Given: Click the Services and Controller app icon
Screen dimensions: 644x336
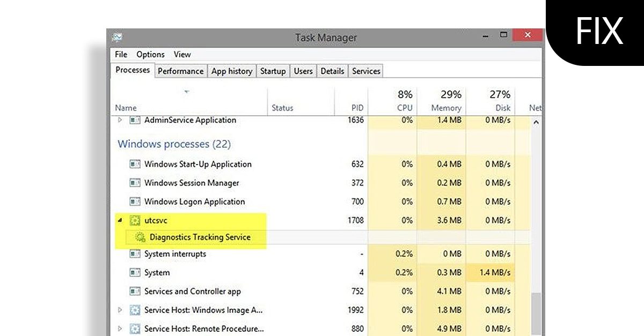Looking at the screenshot, I should (x=135, y=291).
